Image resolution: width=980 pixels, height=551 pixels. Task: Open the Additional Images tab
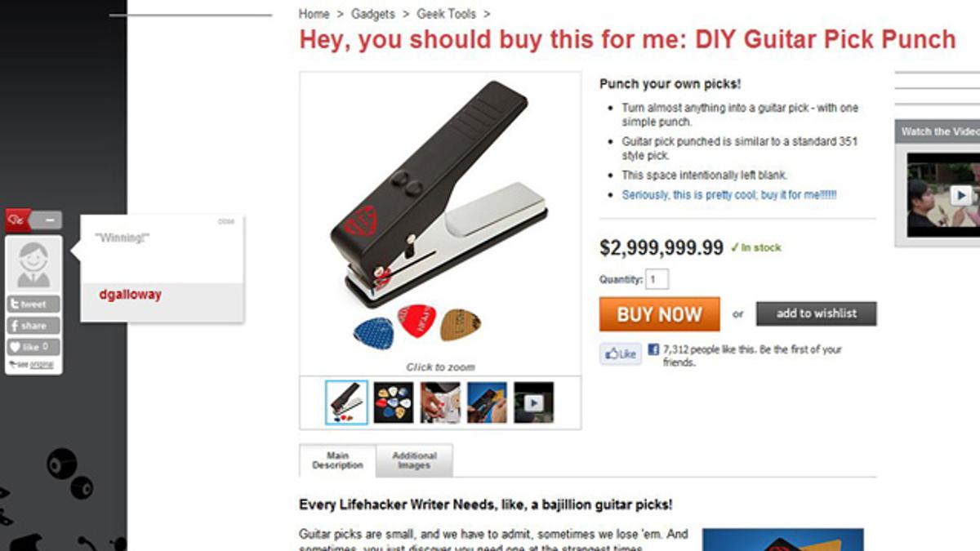[414, 460]
